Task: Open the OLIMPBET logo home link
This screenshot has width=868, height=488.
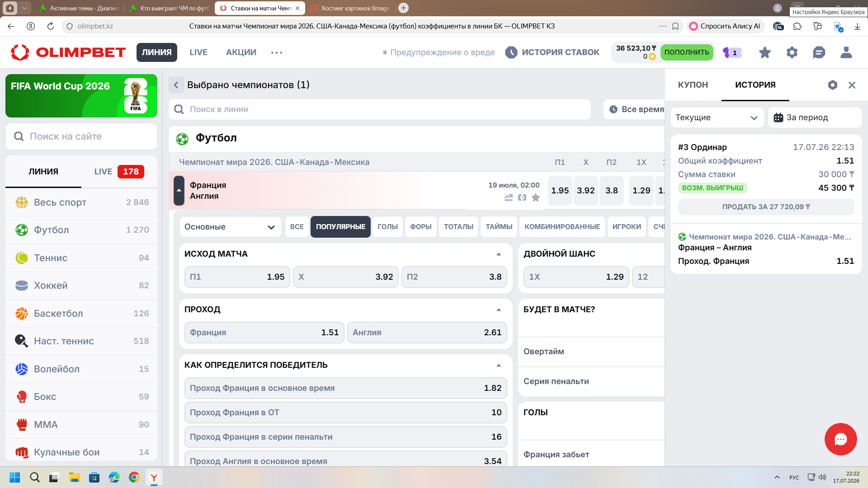Action: (68, 52)
